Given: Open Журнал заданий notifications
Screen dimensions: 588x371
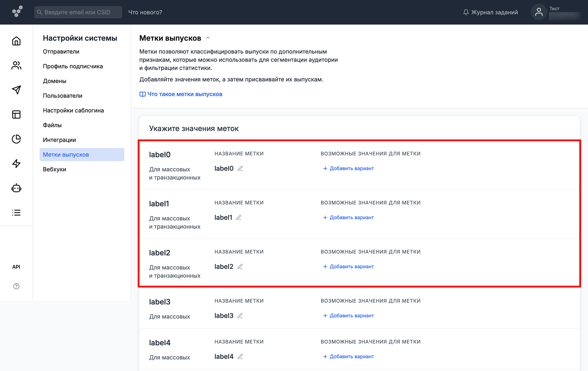Looking at the screenshot, I should pos(490,12).
